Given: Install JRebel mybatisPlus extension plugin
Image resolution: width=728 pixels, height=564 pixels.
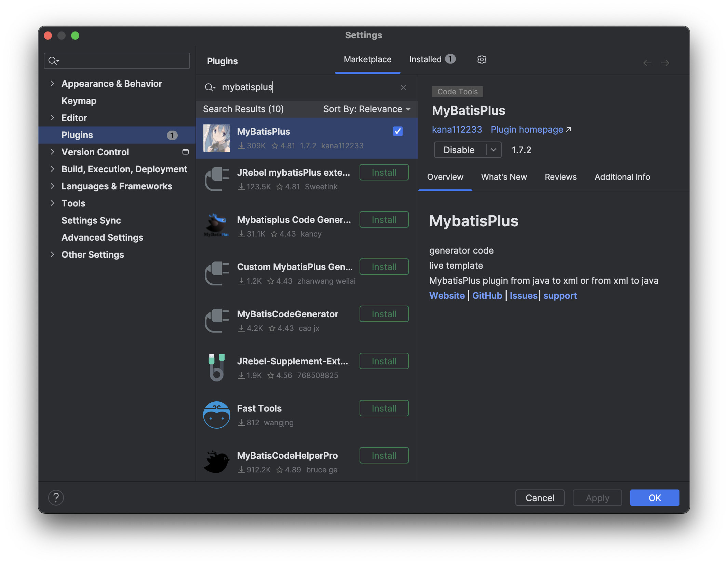Looking at the screenshot, I should click(384, 172).
